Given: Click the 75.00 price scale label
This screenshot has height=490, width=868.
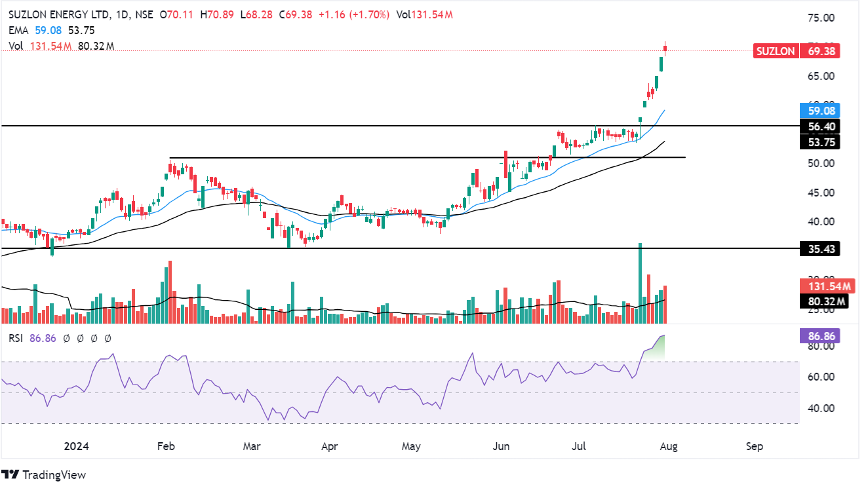Looking at the screenshot, I should (x=819, y=18).
